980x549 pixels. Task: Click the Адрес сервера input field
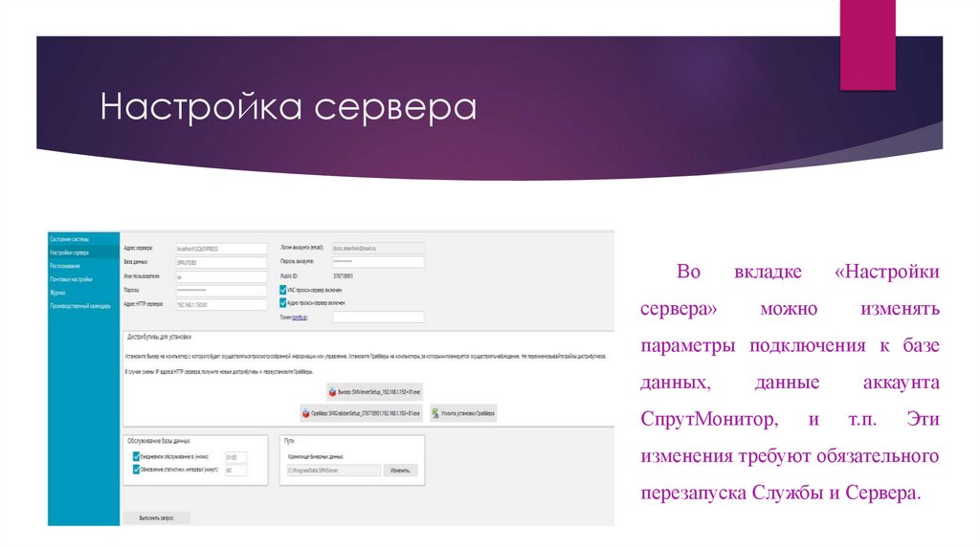click(221, 249)
